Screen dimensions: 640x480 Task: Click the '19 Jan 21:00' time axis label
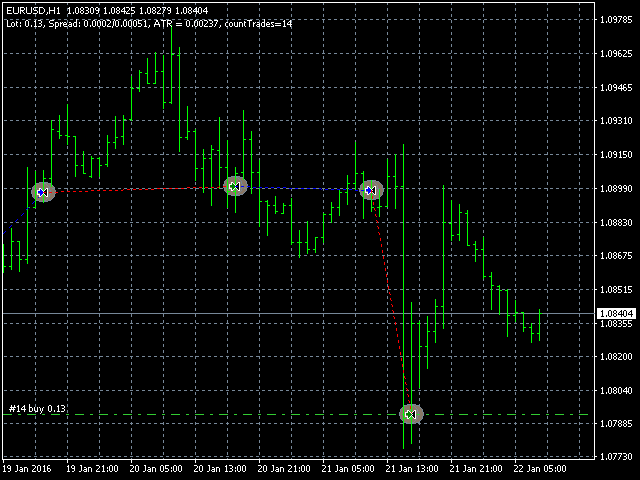click(x=92, y=469)
